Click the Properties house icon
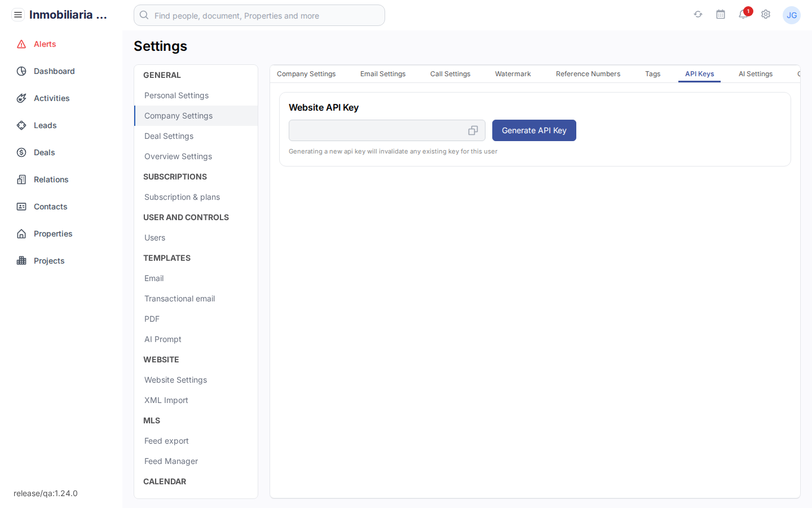The image size is (812, 508). [x=21, y=233]
